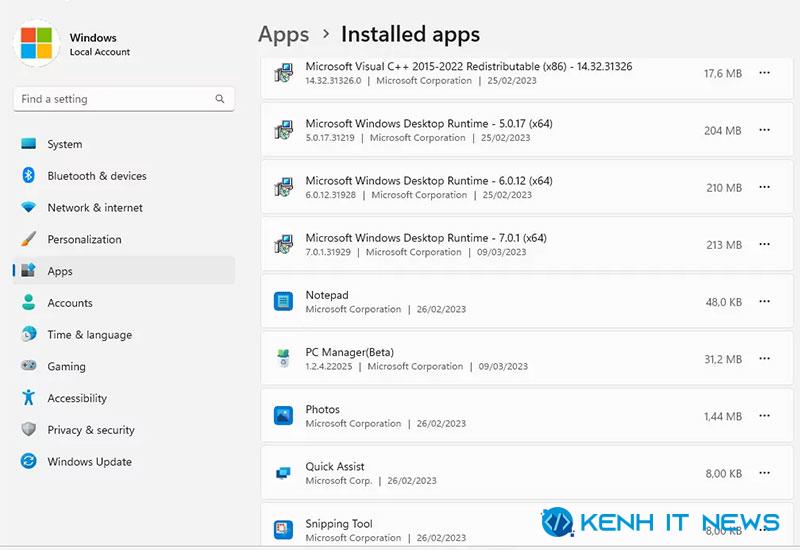Click the 17,6 MB size value
Image resolution: width=800 pixels, height=550 pixels.
coord(723,73)
